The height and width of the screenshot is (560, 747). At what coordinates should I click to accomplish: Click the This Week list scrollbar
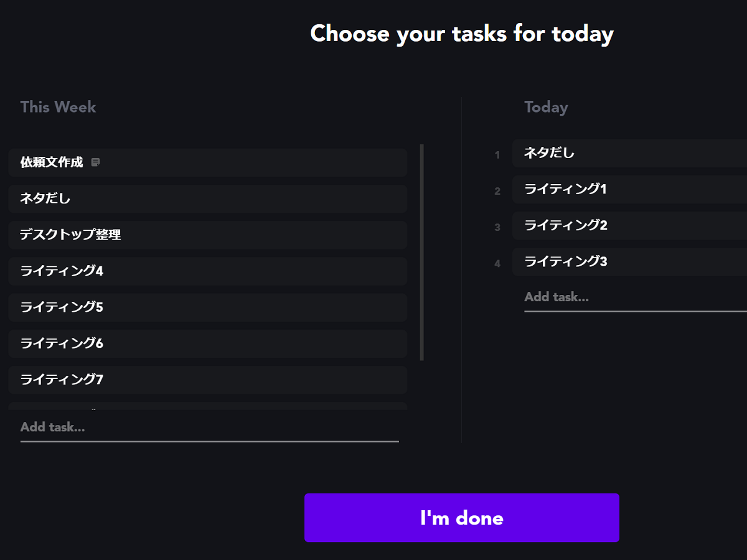tap(422, 252)
